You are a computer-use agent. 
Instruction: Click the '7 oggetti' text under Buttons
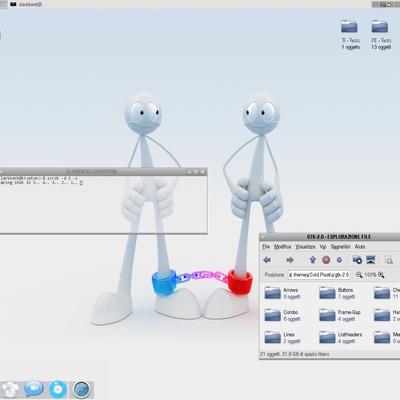coord(346,297)
